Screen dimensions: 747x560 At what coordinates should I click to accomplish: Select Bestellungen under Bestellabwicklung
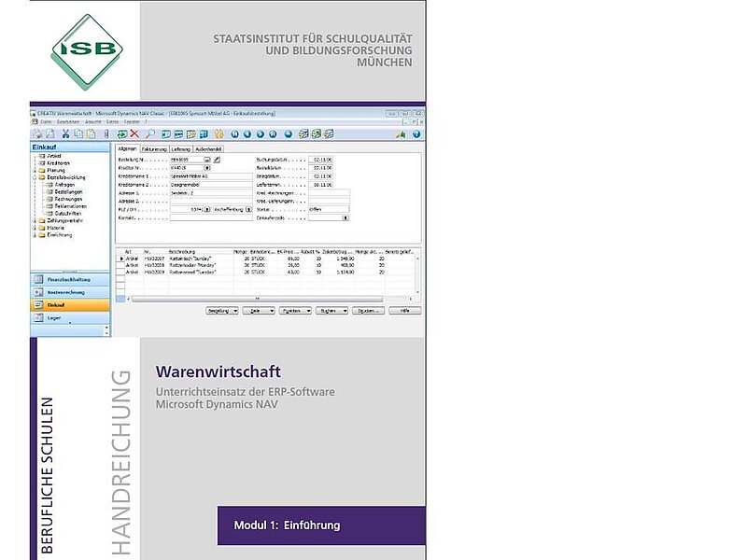click(68, 192)
